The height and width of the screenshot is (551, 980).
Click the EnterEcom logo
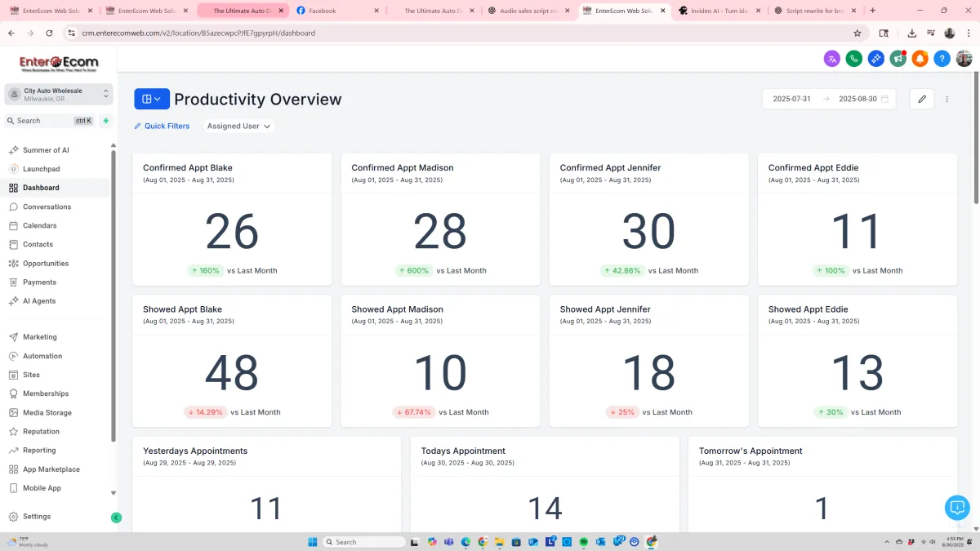(58, 64)
